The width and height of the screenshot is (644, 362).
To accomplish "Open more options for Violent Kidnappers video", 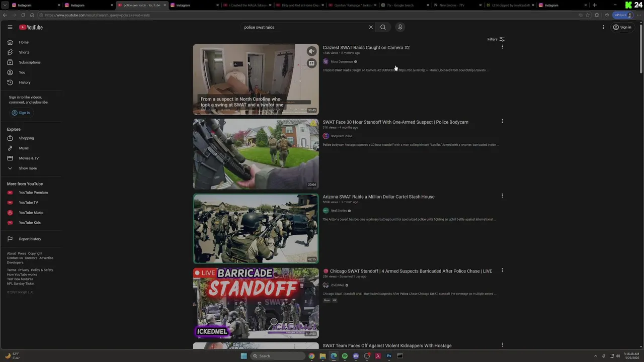I will tap(502, 344).
